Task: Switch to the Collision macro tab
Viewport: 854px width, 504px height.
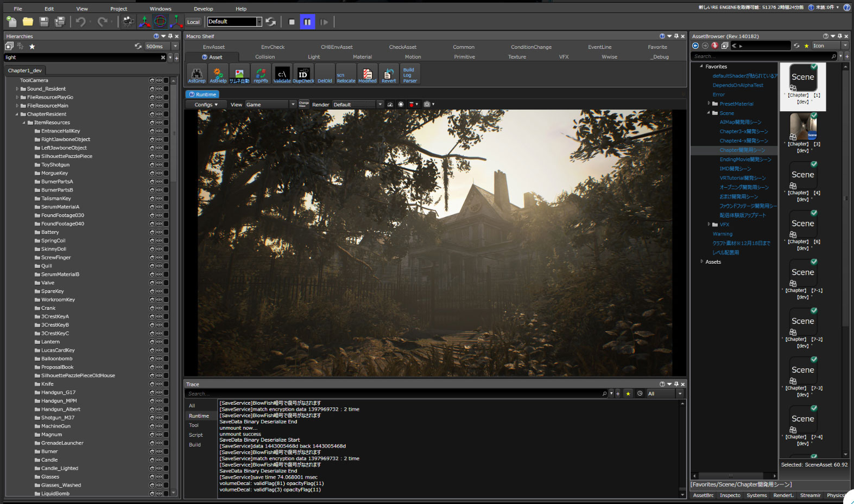Action: pos(265,57)
